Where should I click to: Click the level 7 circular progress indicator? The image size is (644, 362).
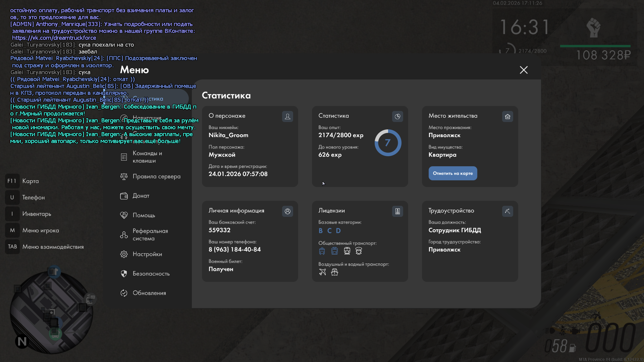(388, 143)
